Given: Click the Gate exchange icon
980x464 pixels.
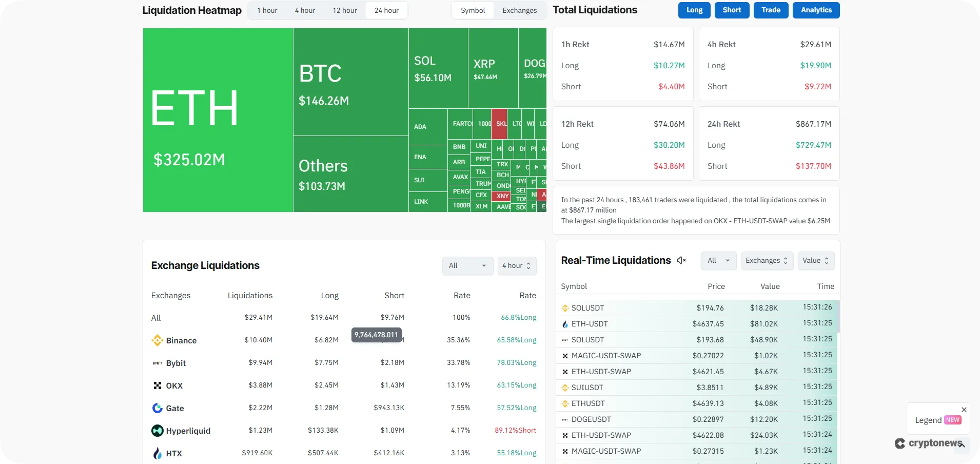Looking at the screenshot, I should pos(157,408).
